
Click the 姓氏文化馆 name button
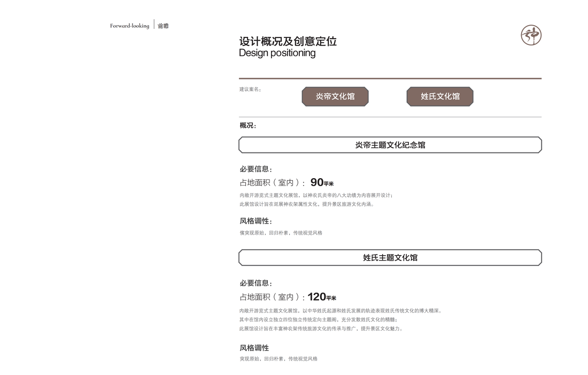click(x=440, y=97)
